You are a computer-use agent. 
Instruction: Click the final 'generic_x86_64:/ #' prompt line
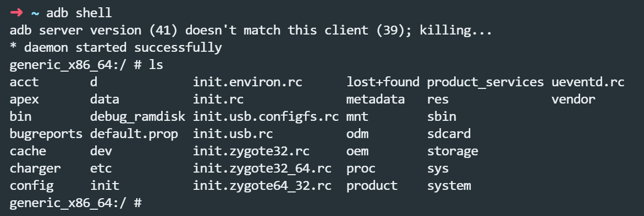click(75, 202)
